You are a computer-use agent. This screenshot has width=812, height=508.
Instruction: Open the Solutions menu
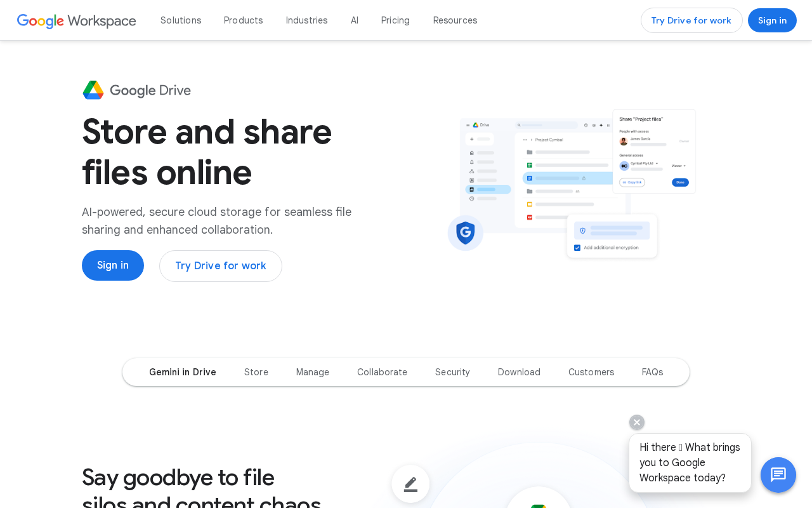click(181, 20)
